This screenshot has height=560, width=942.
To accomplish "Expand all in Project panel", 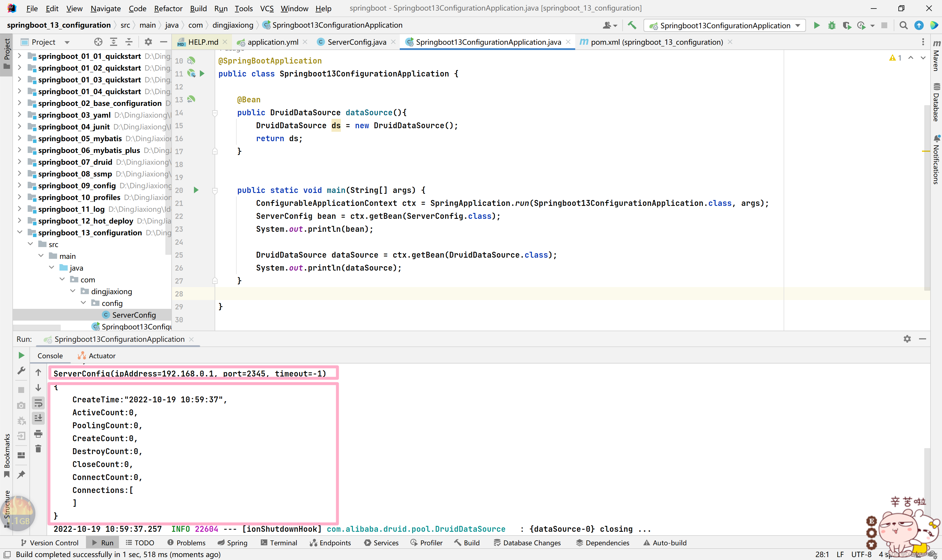I will pos(113,42).
